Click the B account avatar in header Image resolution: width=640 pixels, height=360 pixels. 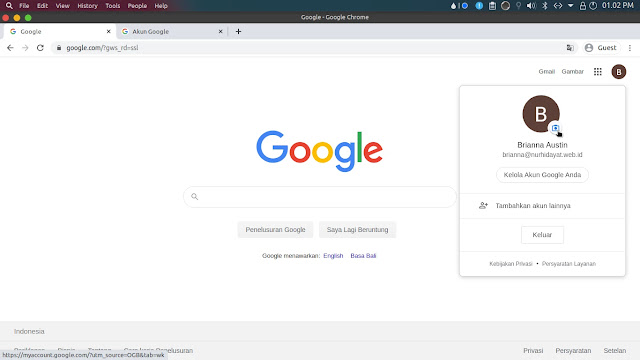tap(619, 72)
